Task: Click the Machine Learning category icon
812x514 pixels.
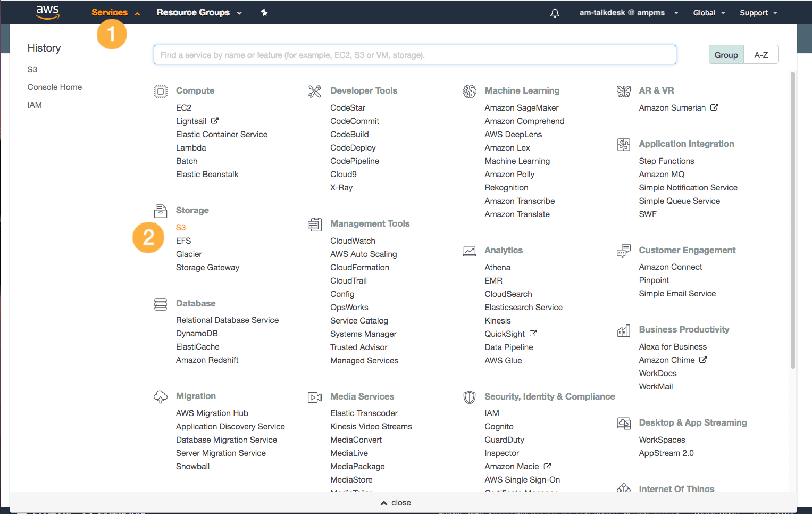Action: click(x=470, y=90)
